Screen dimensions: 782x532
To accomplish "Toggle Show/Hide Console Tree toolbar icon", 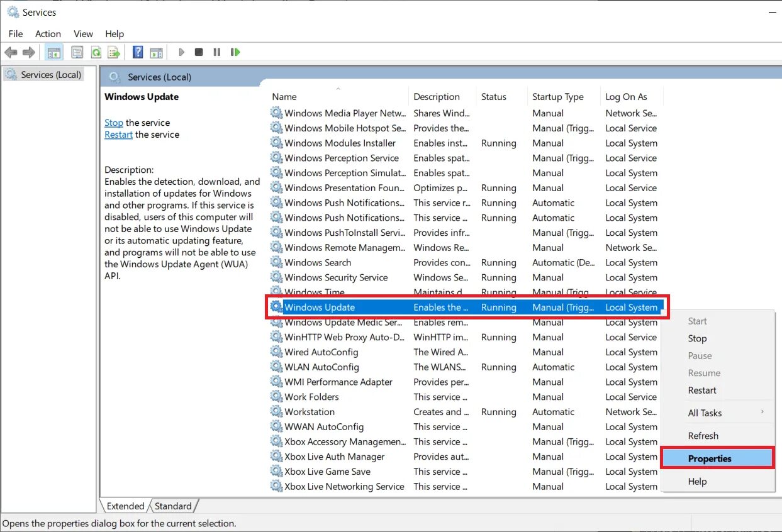I will click(x=54, y=52).
